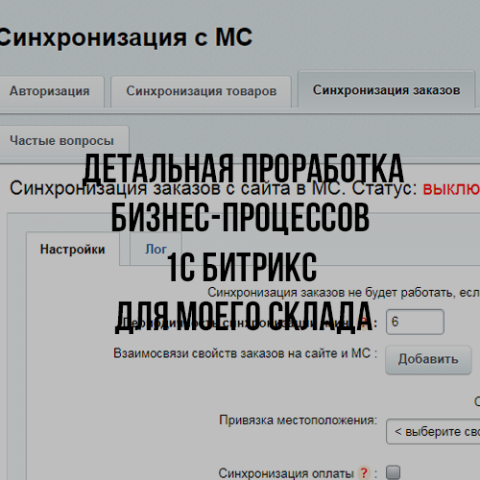
Task: Click help icon beside Синхронизация оплаты
Action: pyautogui.click(x=364, y=473)
